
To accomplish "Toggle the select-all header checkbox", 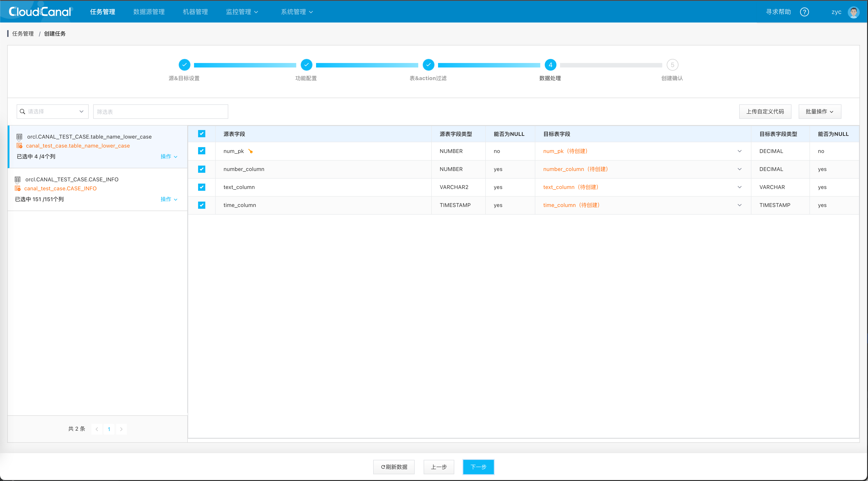I will tap(201, 134).
